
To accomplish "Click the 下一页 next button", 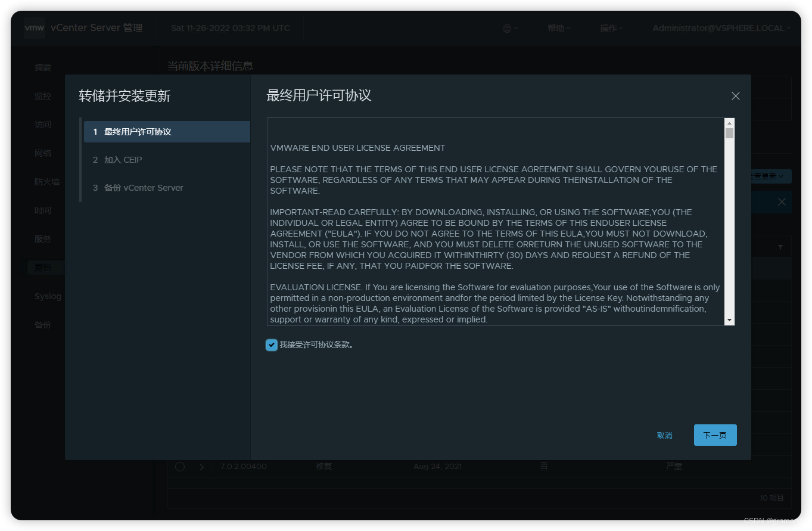I will coord(715,435).
